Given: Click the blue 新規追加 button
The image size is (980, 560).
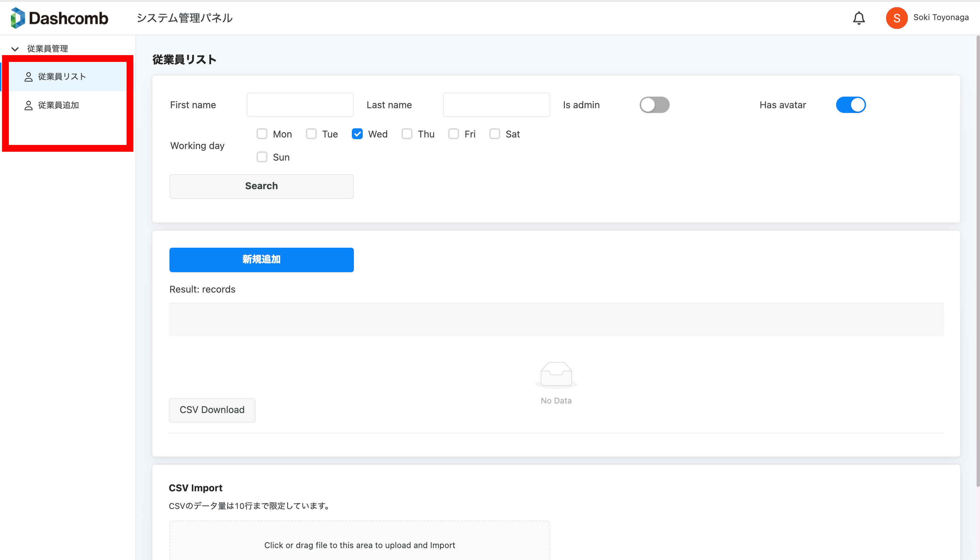Looking at the screenshot, I should 261,260.
